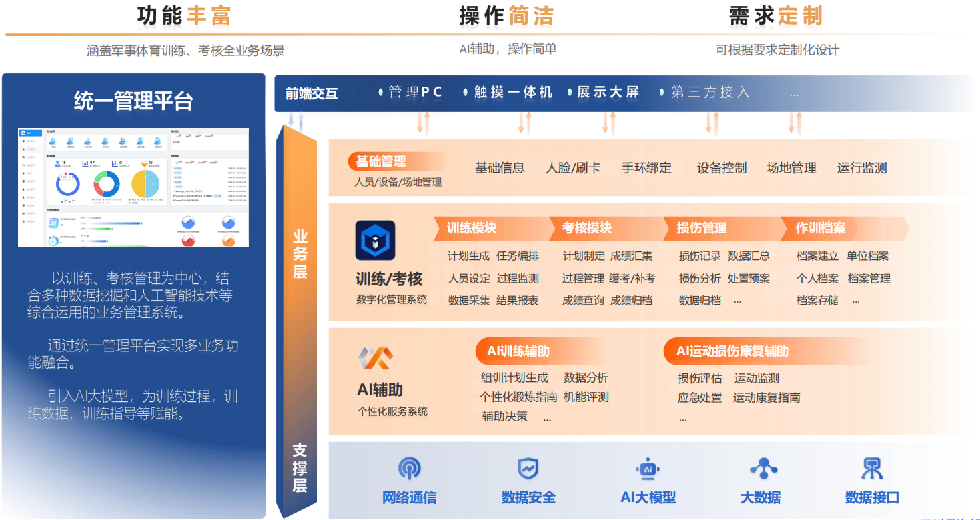Click the 大数据 node graph icon
980x520 pixels.
763,469
